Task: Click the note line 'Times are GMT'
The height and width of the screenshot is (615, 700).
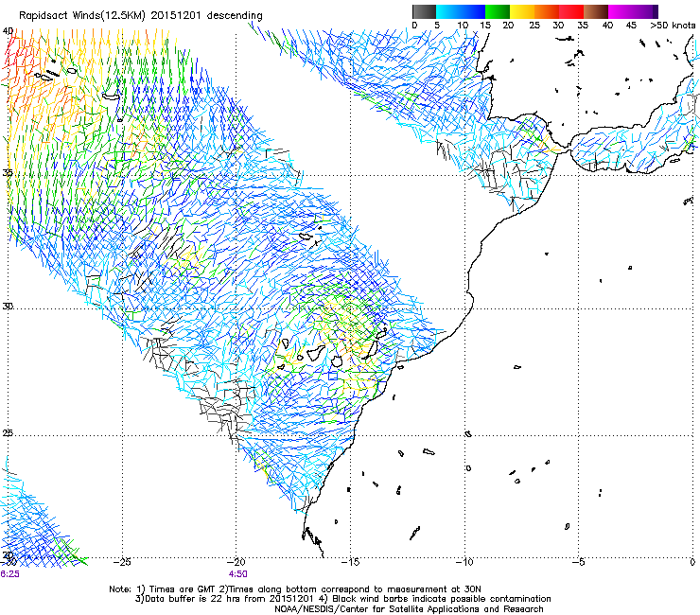Action: tap(295, 589)
